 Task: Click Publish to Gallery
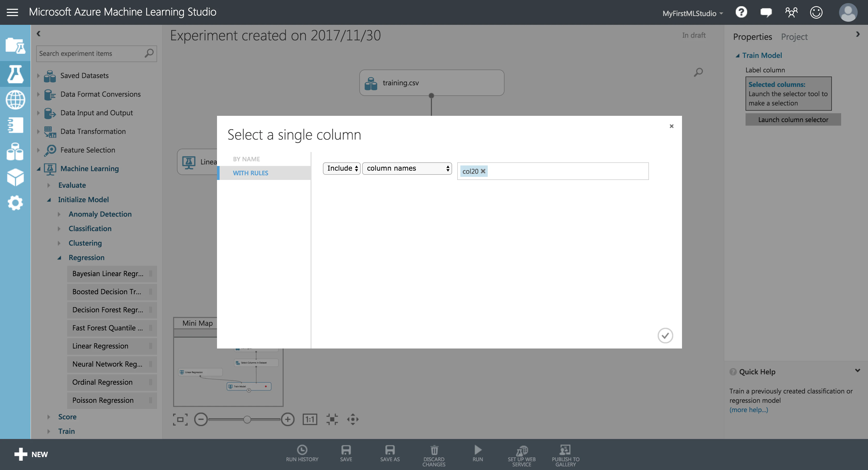tap(565, 456)
